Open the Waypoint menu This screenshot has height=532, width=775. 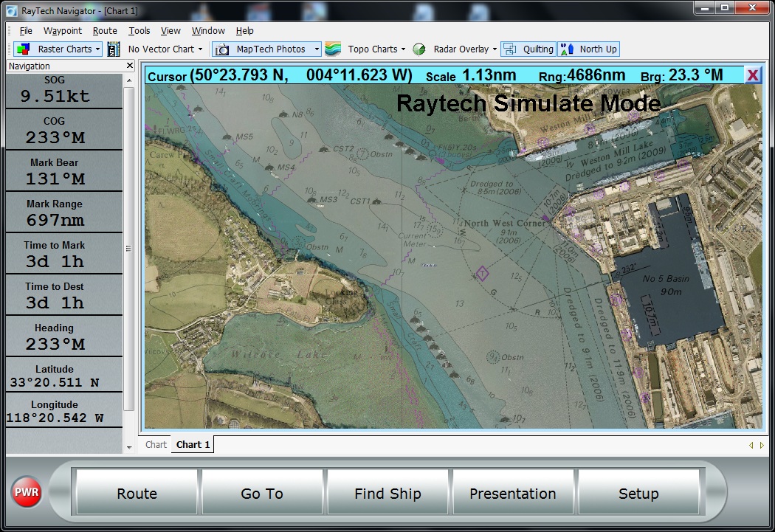(63, 31)
